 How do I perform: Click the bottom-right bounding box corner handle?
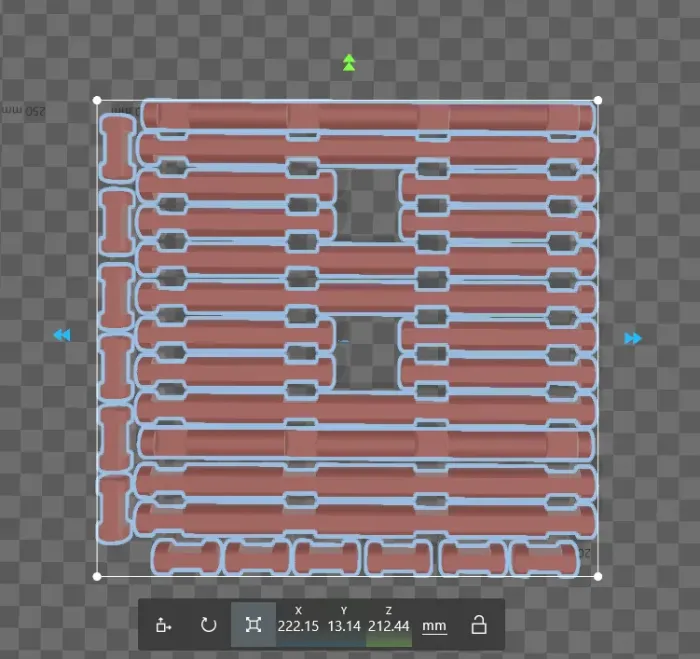598,576
